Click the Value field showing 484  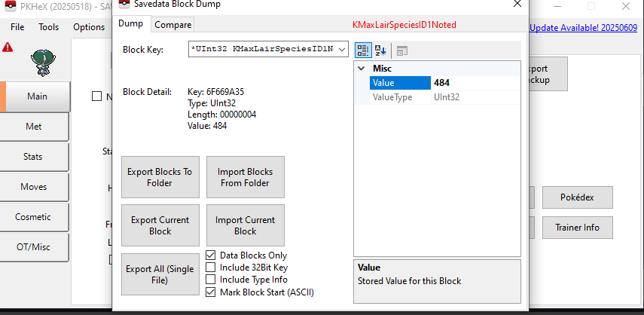(x=475, y=83)
